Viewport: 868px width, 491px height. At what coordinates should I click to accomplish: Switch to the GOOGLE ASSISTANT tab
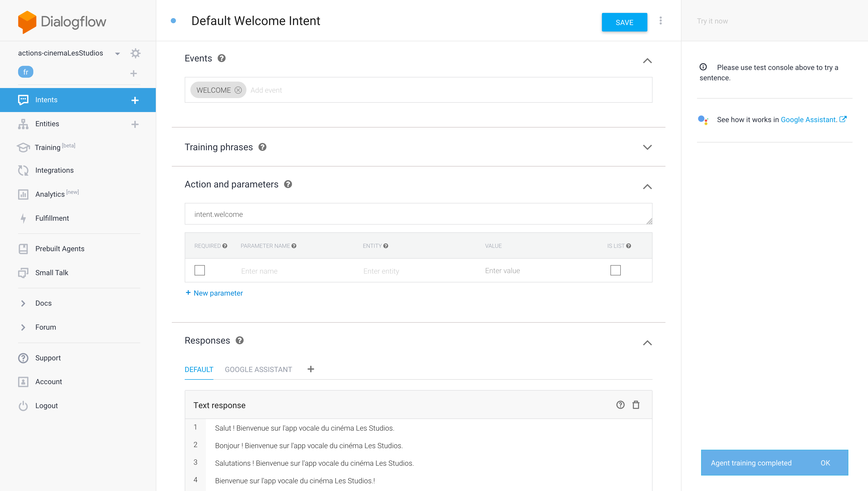(x=259, y=369)
